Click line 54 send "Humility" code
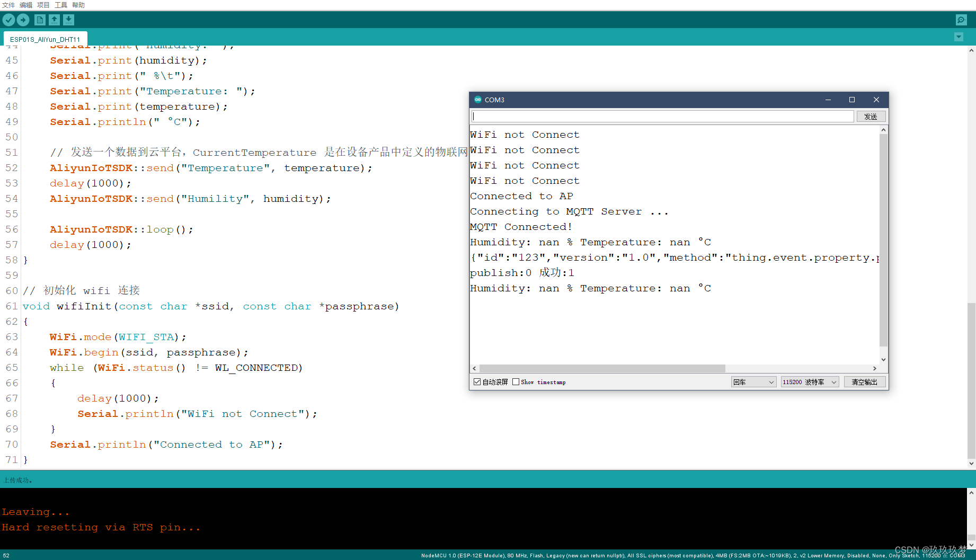 (x=190, y=199)
